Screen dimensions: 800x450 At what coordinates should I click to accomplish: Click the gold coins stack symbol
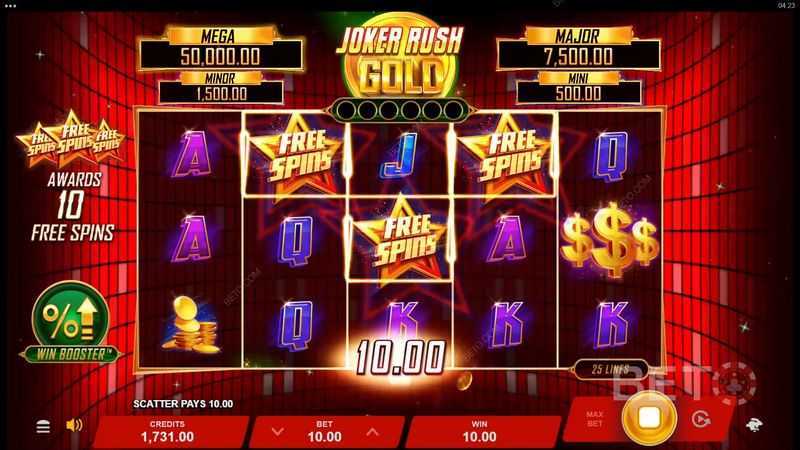[x=191, y=325]
